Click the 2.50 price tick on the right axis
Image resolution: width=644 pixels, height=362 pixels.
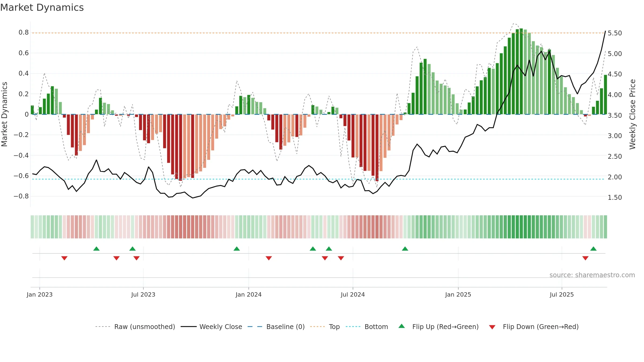click(x=615, y=156)
